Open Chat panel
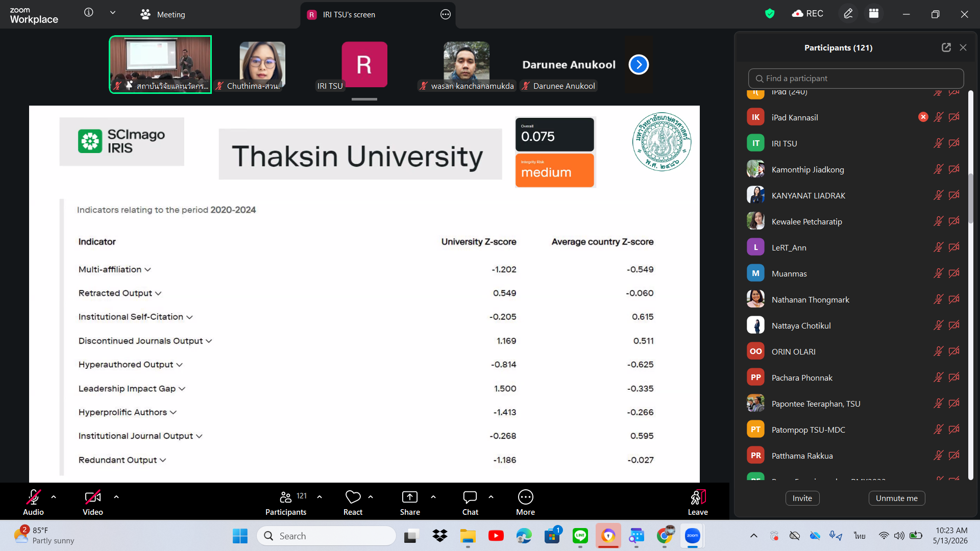The width and height of the screenshot is (980, 551). (x=470, y=503)
